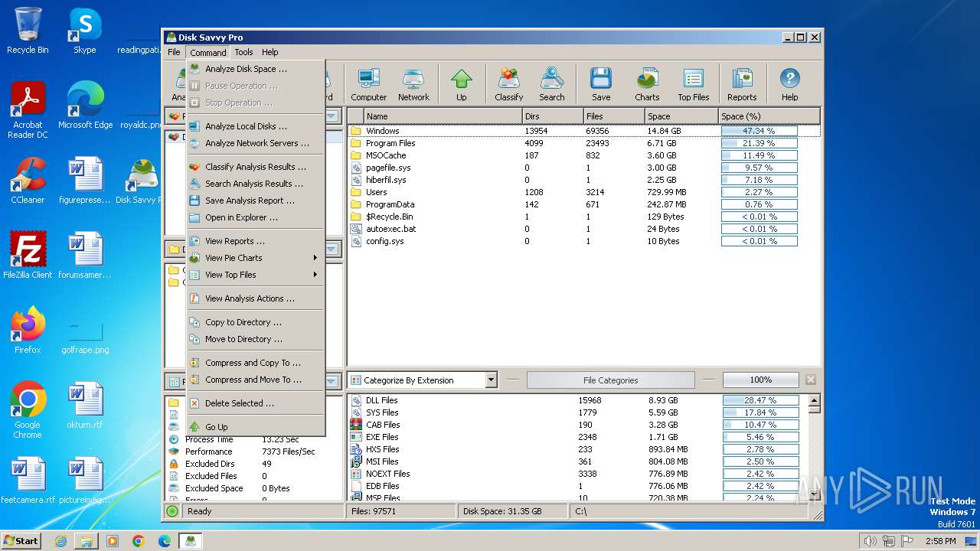This screenshot has width=980, height=551.
Task: Click the 100% filter button
Action: coord(760,380)
